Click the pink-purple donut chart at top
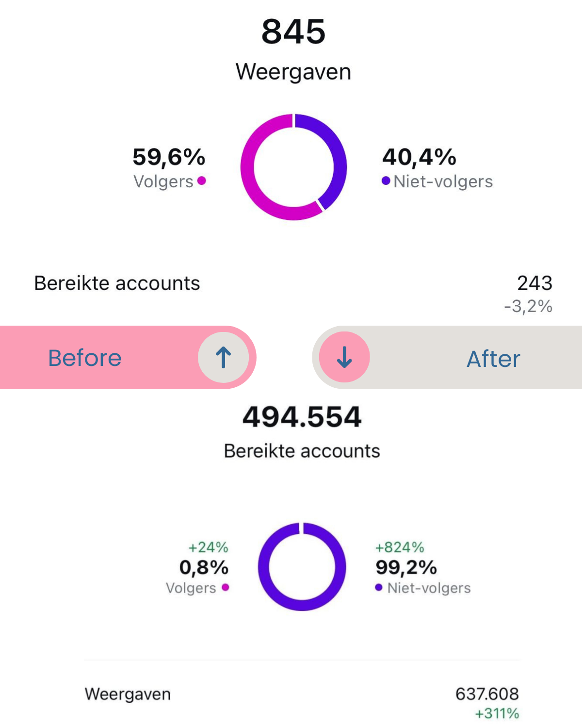 293,167
